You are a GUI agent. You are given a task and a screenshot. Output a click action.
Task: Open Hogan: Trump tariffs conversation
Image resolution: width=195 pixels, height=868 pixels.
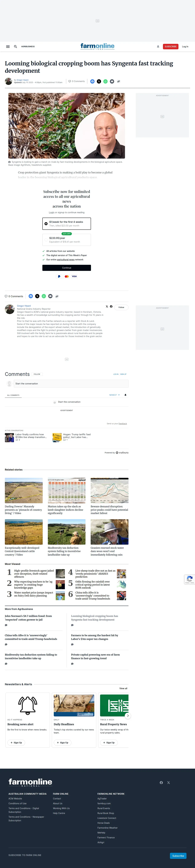pos(77,436)
